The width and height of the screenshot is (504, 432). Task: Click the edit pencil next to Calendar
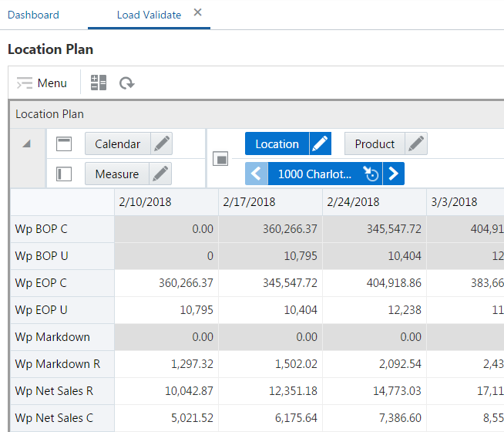pyautogui.click(x=161, y=144)
